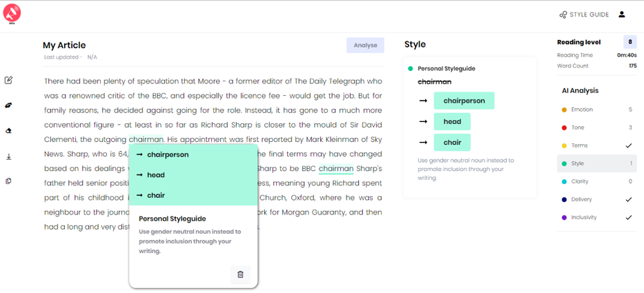Select the edit note sidebar icon
644x293 pixels.
8,80
